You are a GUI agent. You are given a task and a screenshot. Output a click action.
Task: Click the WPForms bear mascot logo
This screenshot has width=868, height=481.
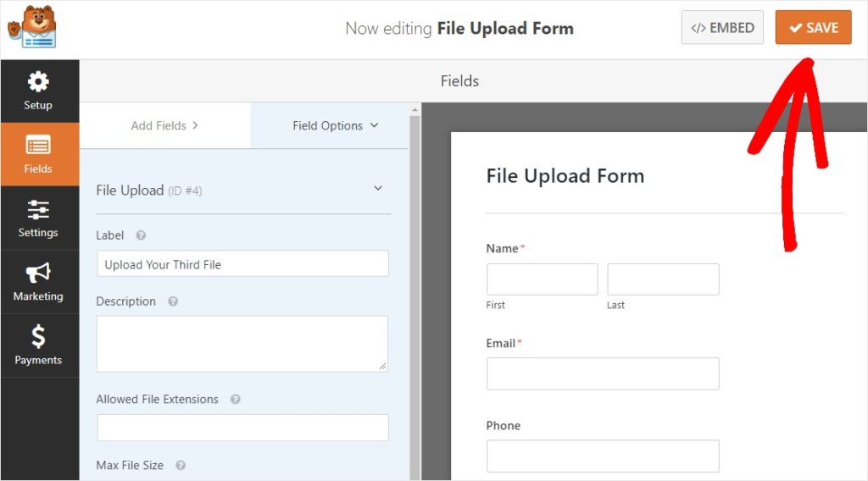[32, 27]
